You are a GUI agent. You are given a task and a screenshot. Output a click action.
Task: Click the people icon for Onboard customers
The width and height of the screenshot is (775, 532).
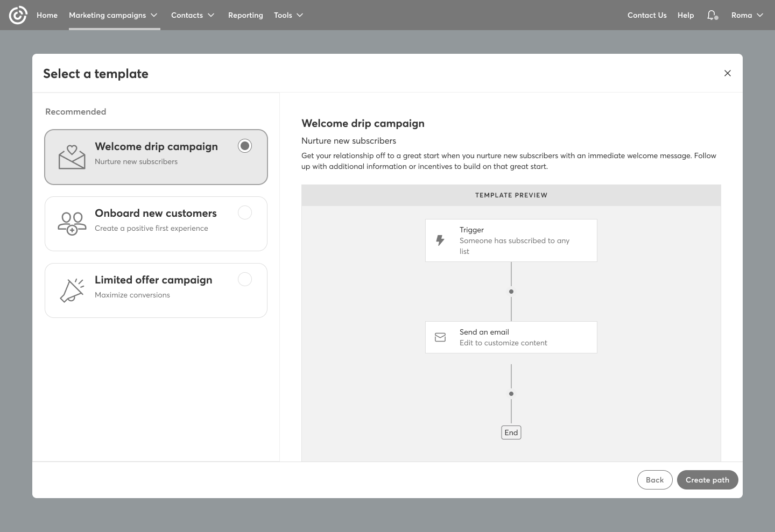pyautogui.click(x=72, y=224)
